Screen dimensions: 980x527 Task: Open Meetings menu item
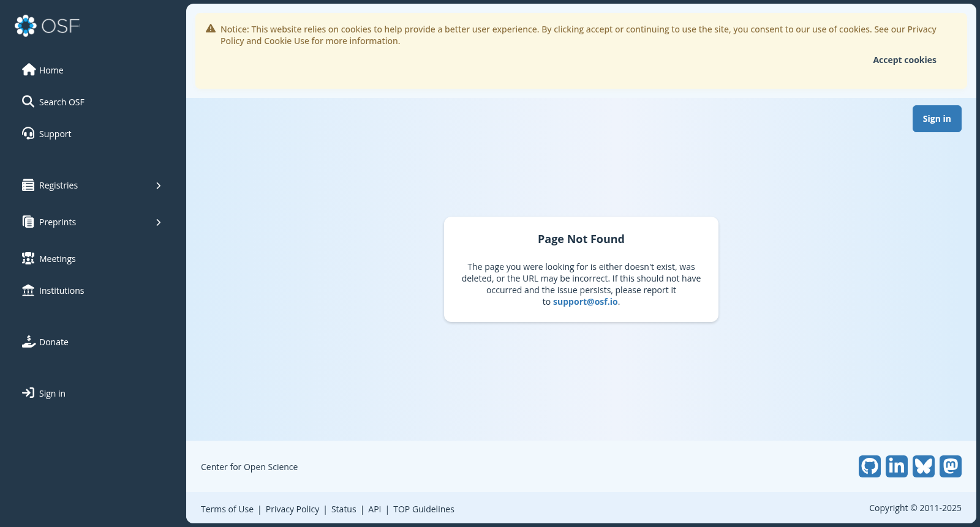coord(58,259)
